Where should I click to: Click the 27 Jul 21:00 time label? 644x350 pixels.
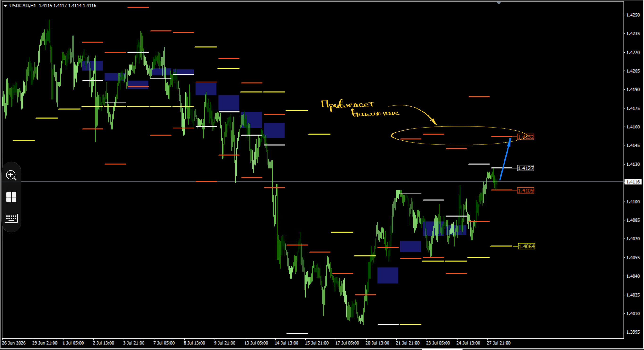point(499,343)
